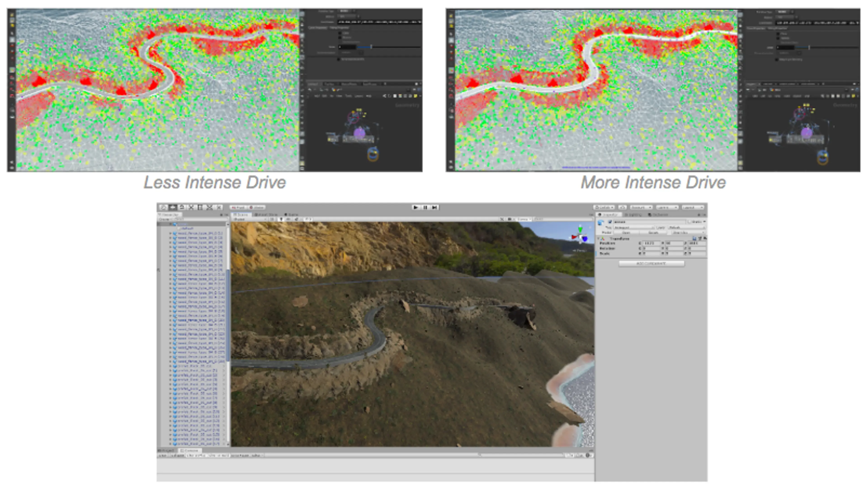Select the Hand tool in Unity toolbar
The image size is (868, 488).
pos(163,207)
